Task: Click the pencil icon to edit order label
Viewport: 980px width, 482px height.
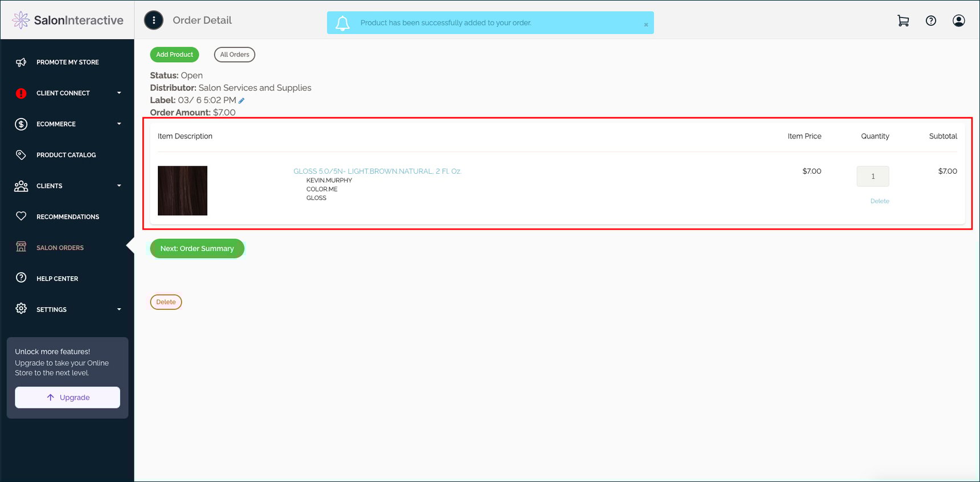Action: click(242, 101)
